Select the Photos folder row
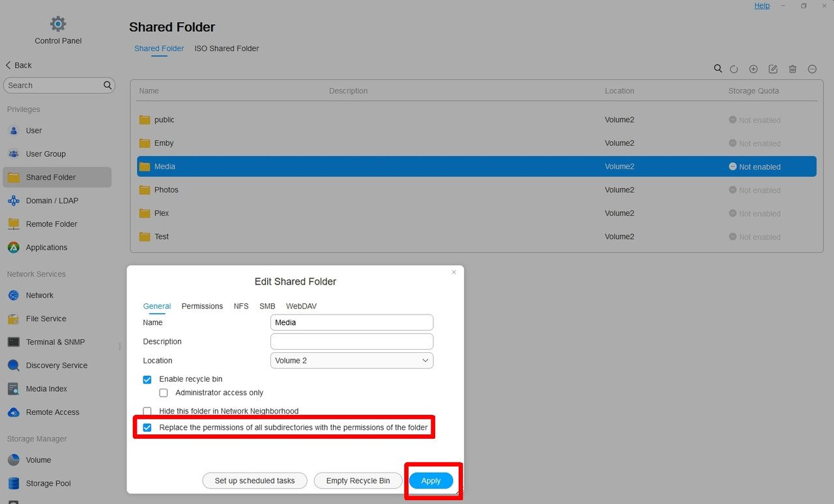This screenshot has height=504, width=834. pyautogui.click(x=476, y=190)
